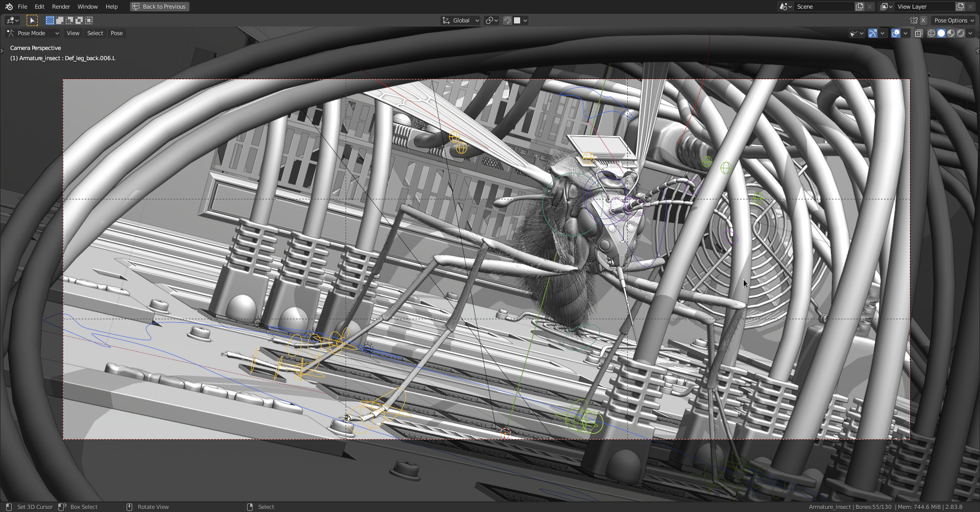Click the Select status hint
The width and height of the screenshot is (980, 512).
pyautogui.click(x=266, y=507)
